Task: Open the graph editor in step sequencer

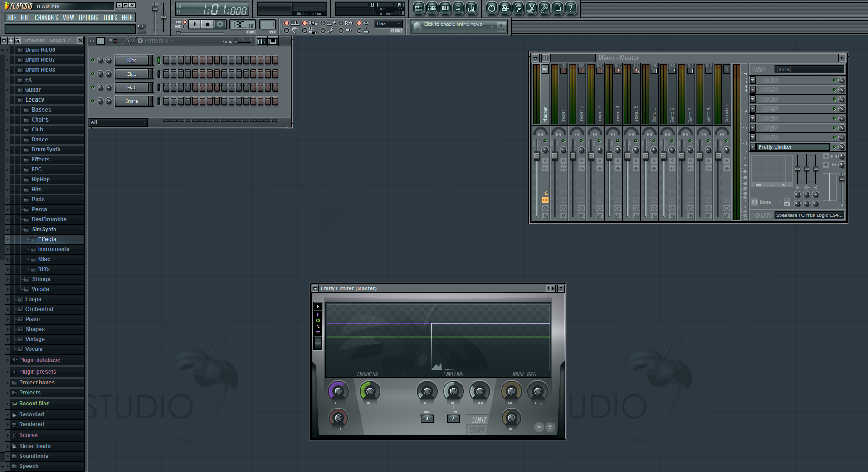Action: 262,41
